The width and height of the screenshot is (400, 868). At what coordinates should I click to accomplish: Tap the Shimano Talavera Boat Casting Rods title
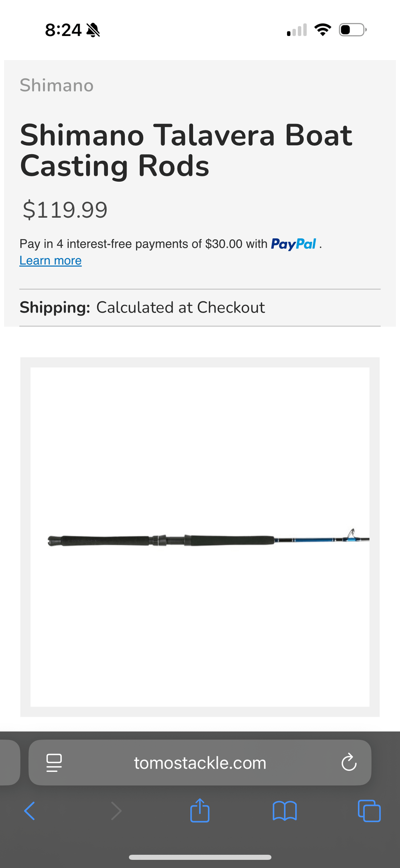186,150
